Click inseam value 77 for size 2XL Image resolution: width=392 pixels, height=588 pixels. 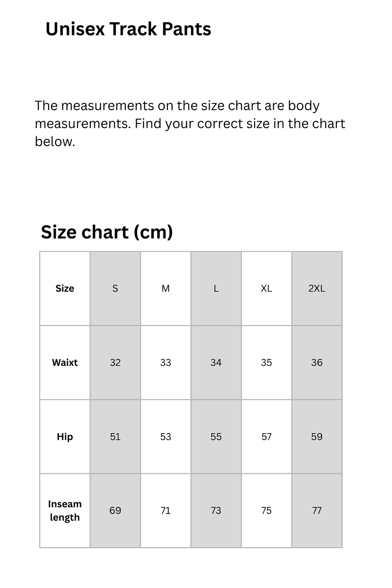317,510
